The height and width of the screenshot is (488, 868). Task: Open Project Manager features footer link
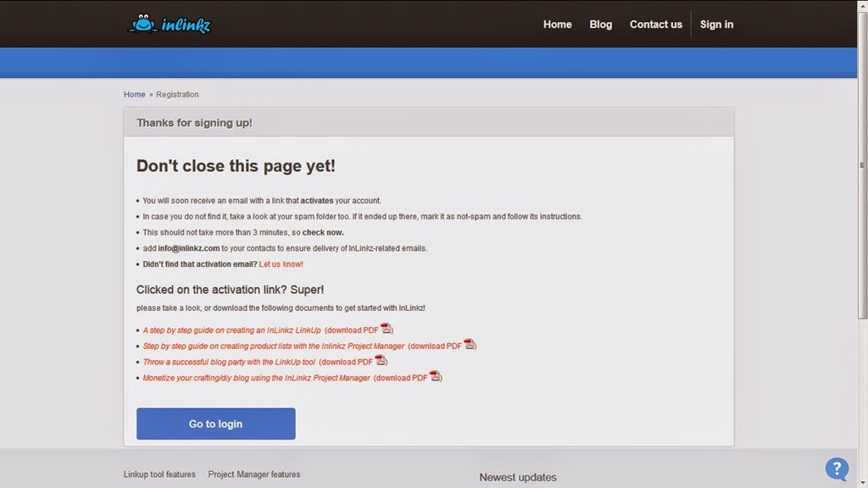254,474
